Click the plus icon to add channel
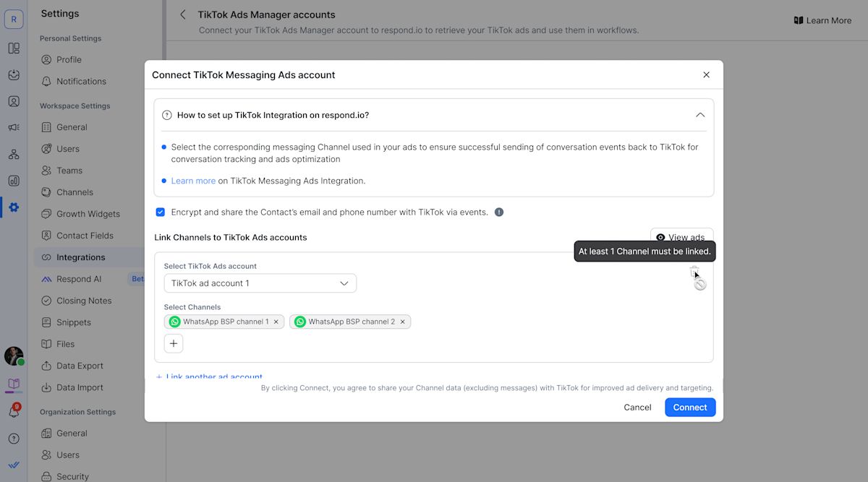Image resolution: width=868 pixels, height=482 pixels. [x=174, y=343]
